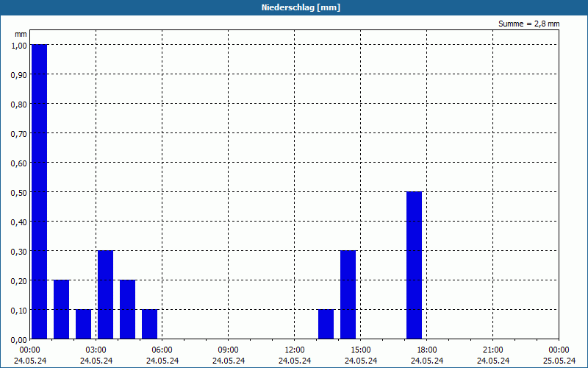The image size is (588, 368).
Task: Select the 0,10 mm bar just before 03:00
Action: pos(83,324)
